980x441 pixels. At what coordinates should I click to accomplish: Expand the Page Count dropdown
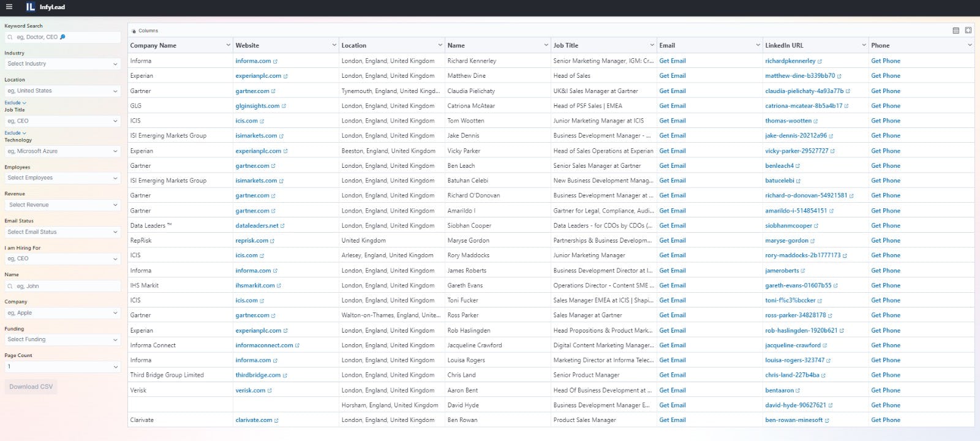tap(62, 366)
